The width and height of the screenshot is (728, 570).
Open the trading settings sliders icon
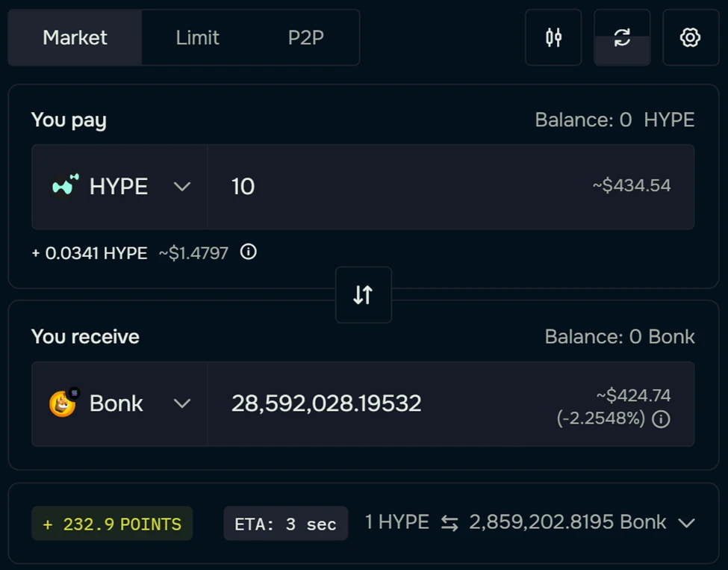tap(553, 37)
